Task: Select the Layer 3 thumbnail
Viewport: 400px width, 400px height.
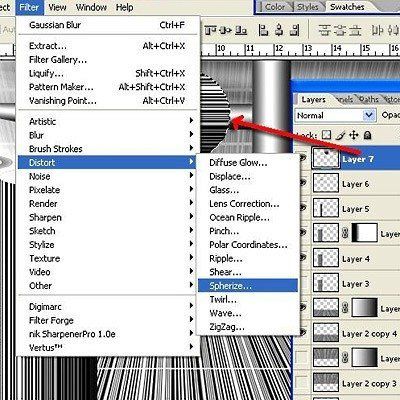Action: pyautogui.click(x=326, y=283)
